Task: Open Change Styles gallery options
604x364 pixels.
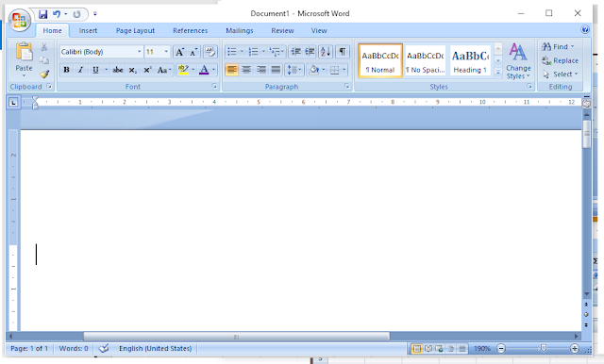Action: click(x=518, y=61)
